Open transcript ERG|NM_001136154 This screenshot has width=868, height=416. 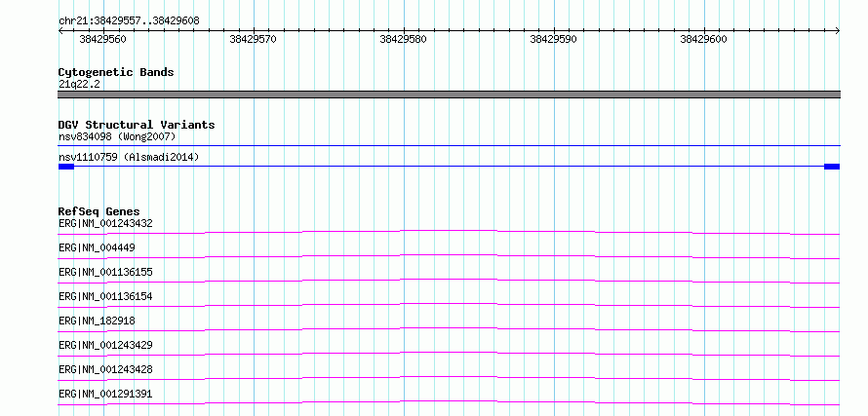click(105, 296)
